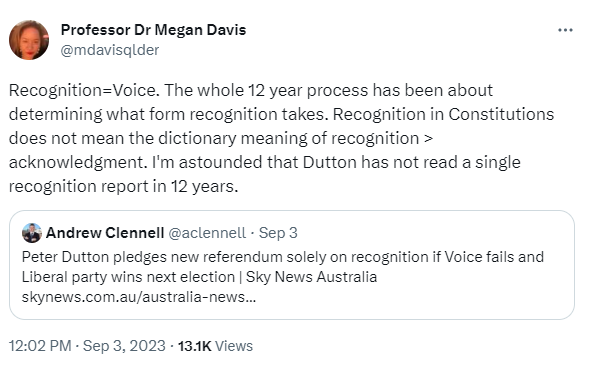This screenshot has height=367, width=590.
Task: View the 13.1K Views count
Action: point(215,346)
